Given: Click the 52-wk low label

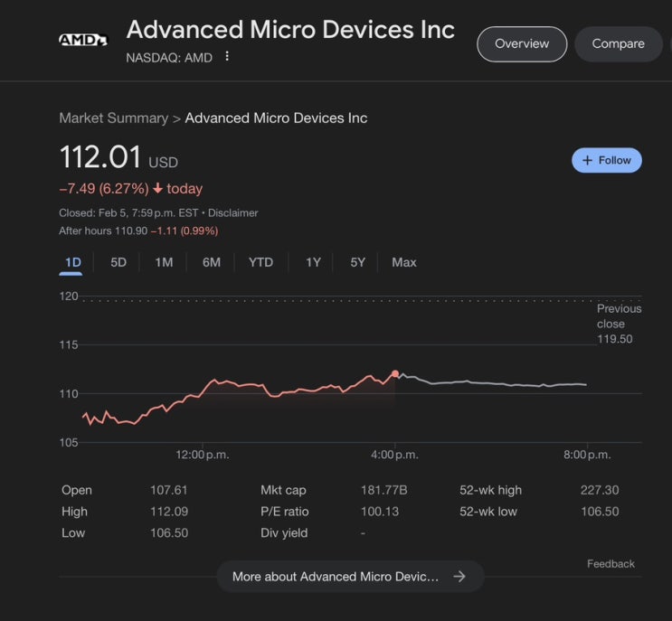Looking at the screenshot, I should 488,512.
